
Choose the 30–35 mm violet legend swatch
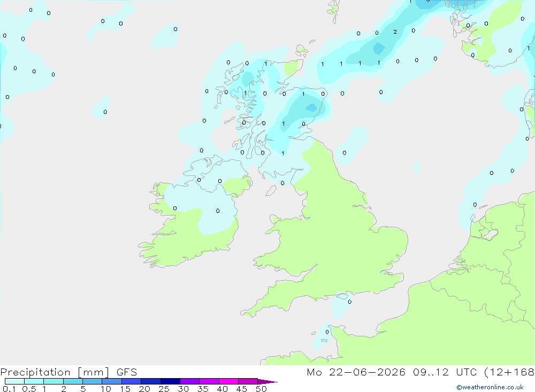190,381
